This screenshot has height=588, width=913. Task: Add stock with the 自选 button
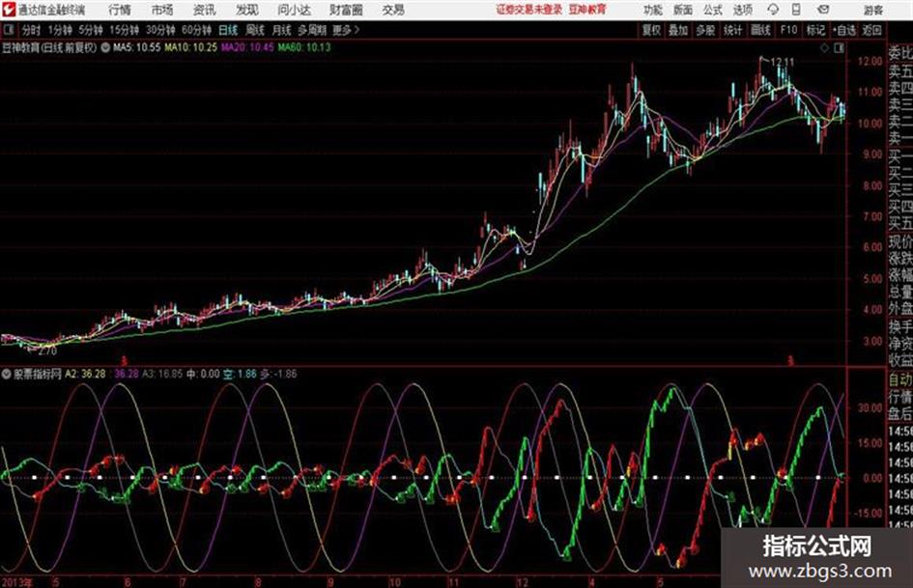(844, 30)
